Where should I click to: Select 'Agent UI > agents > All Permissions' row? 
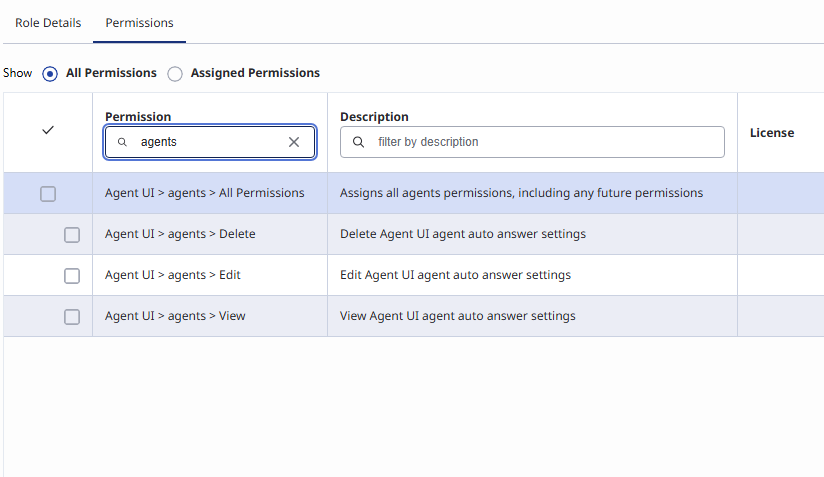[x=204, y=193]
